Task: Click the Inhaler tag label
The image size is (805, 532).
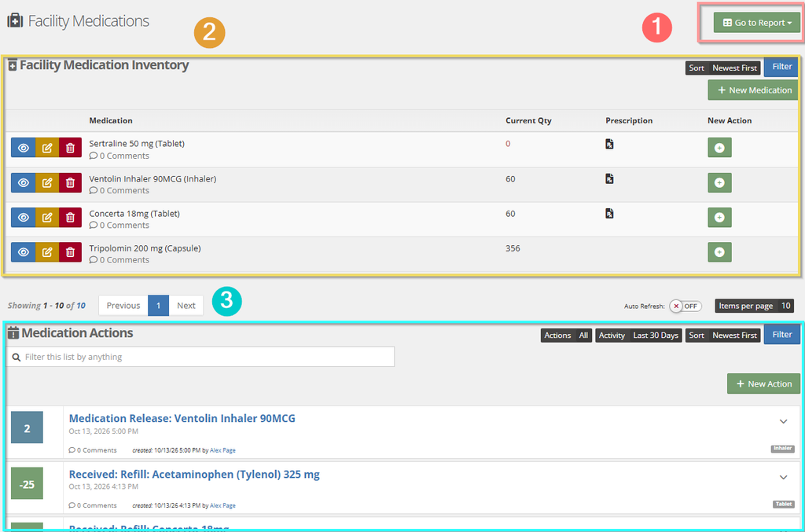Action: coord(783,449)
